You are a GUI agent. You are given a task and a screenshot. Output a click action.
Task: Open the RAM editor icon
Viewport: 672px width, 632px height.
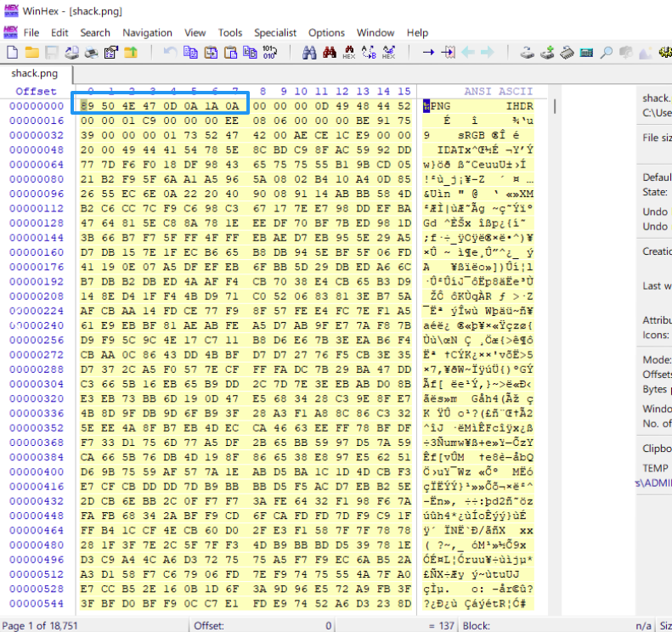[567, 53]
